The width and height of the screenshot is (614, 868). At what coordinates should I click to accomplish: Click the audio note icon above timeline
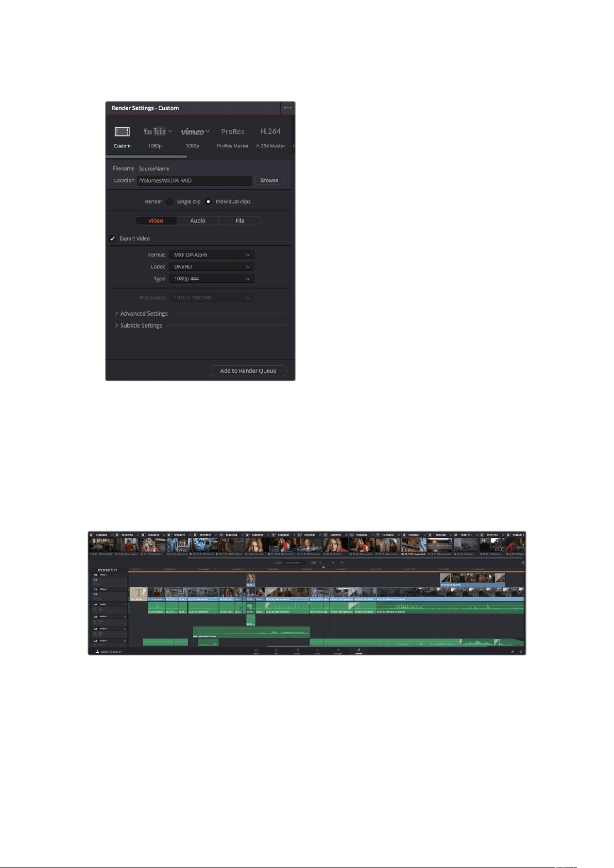click(x=522, y=563)
